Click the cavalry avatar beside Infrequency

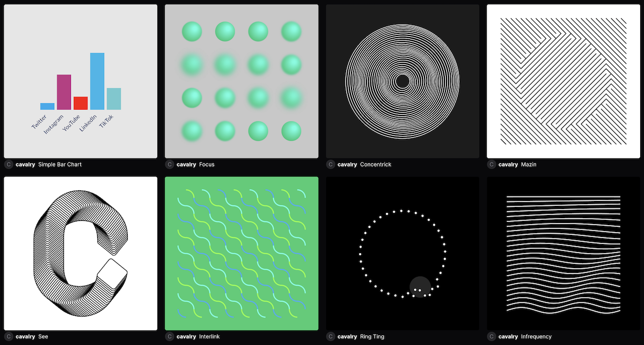[x=492, y=337]
